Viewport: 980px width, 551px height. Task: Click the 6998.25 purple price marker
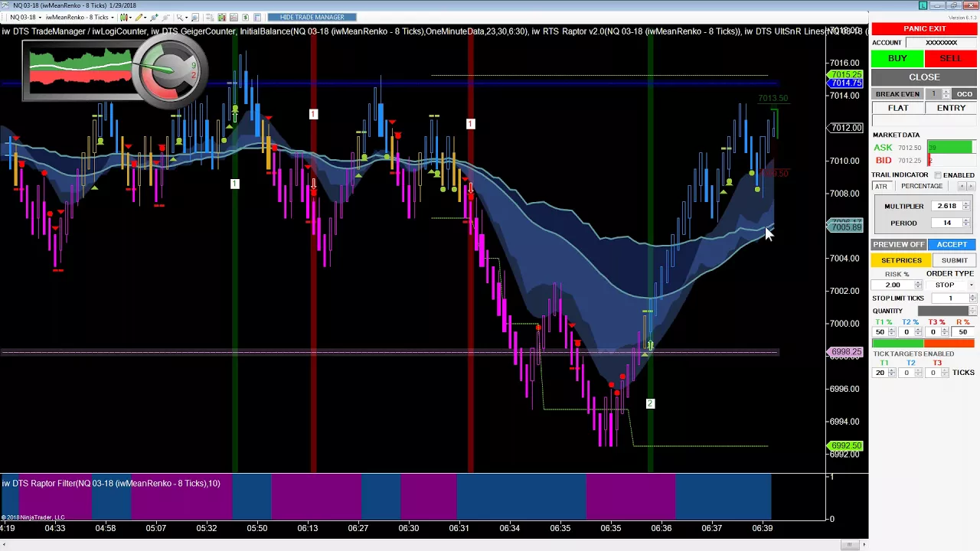(846, 352)
